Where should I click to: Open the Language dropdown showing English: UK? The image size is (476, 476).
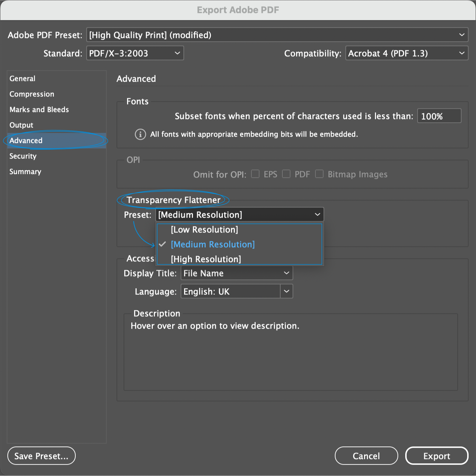(237, 291)
